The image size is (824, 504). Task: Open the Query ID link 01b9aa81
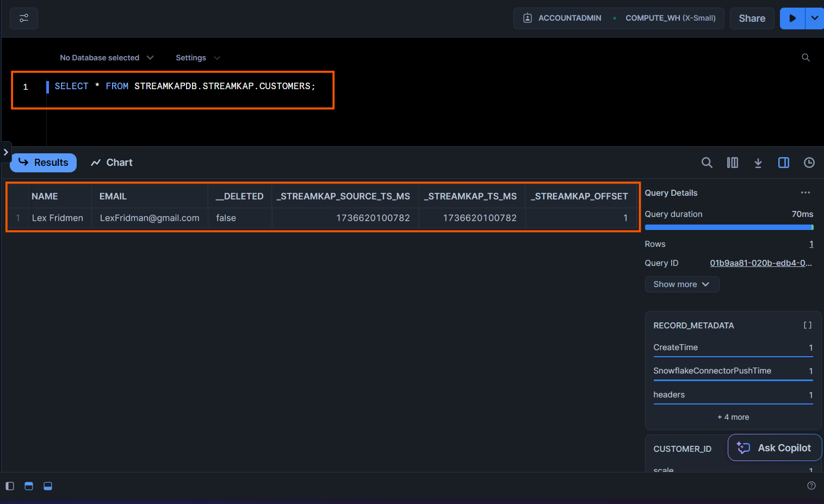[x=760, y=263]
